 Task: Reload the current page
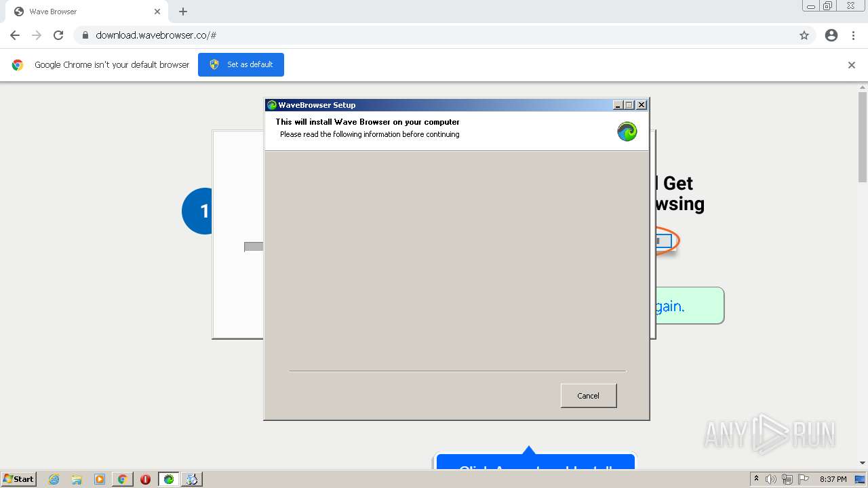[x=58, y=35]
